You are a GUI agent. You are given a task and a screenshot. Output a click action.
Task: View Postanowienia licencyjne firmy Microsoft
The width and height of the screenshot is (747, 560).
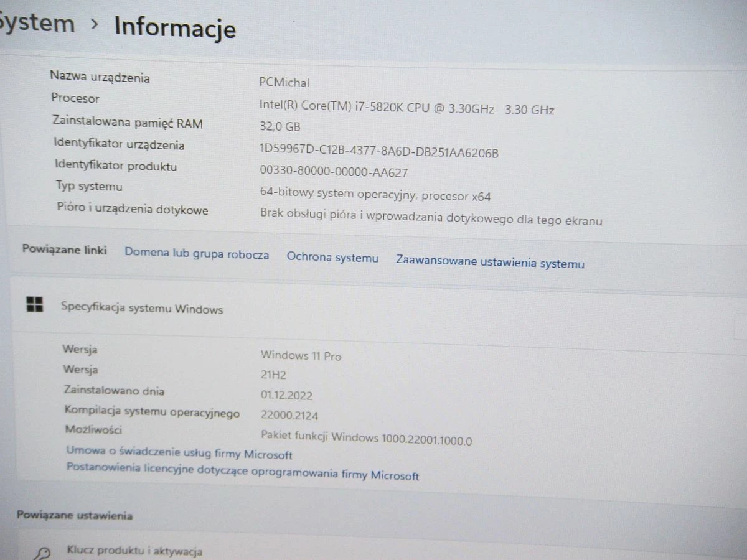(243, 474)
